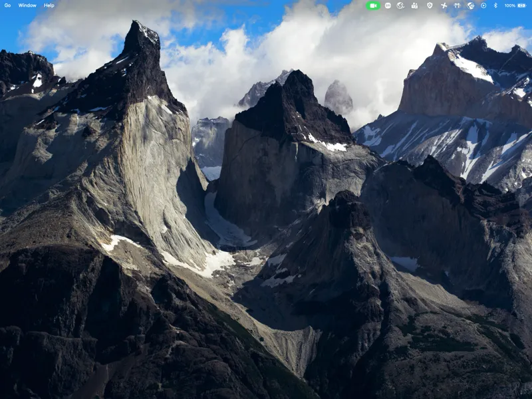Open the Go menu
Image resolution: width=532 pixels, height=399 pixels.
7,5
